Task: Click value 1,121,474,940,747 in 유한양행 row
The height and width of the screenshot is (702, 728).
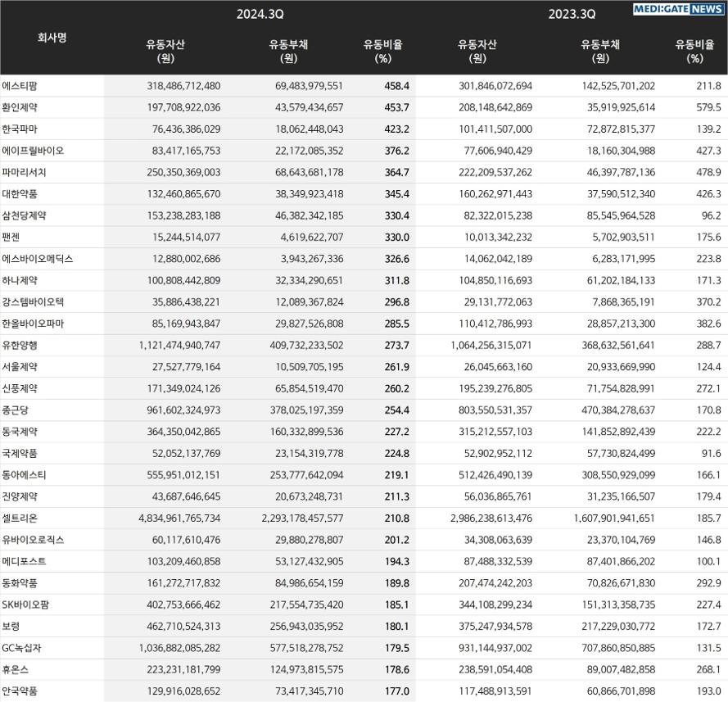Action: pyautogui.click(x=179, y=346)
